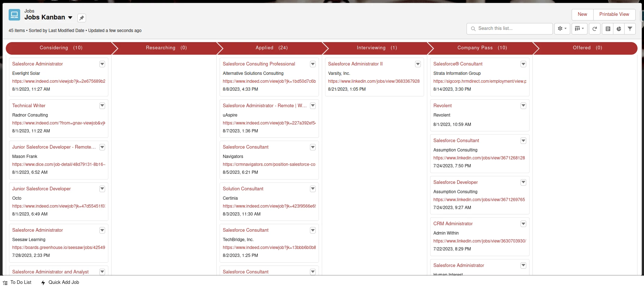Viewport: 644px width, 290px height.
Task: Select the Offered stage header
Action: click(x=587, y=48)
